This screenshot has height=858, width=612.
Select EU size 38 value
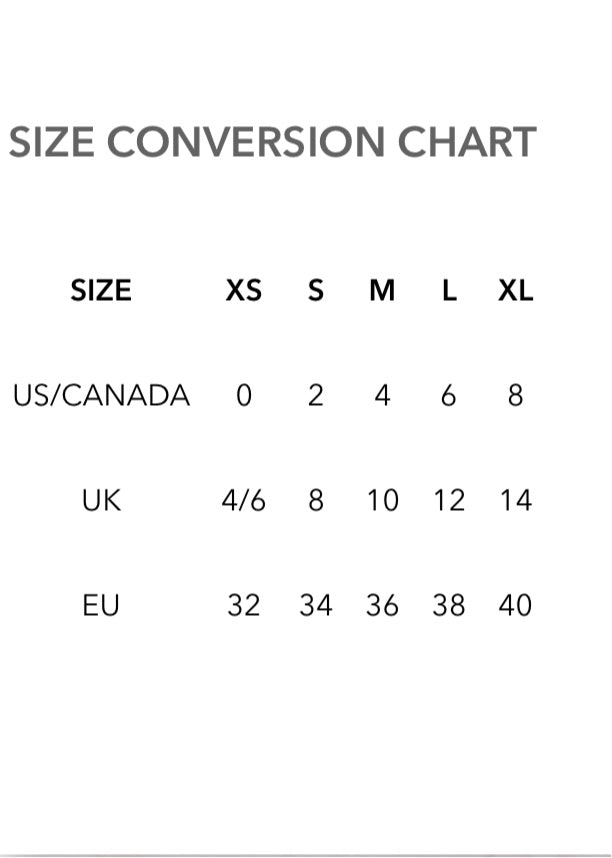click(449, 605)
